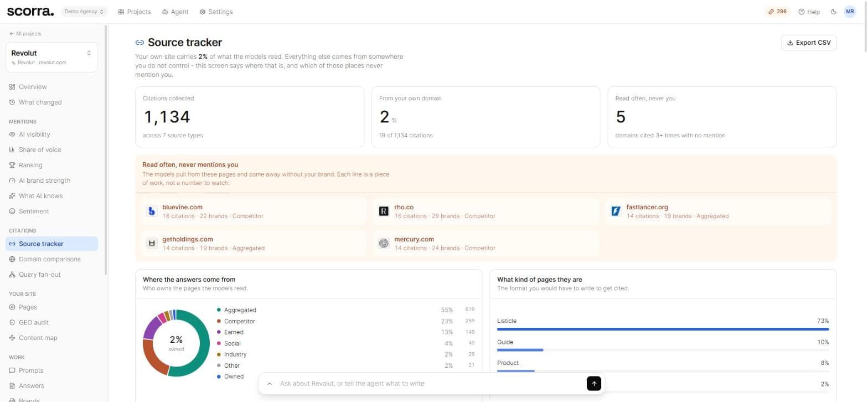This screenshot has height=402, width=868.
Task: Click the Social legend row
Action: (x=346, y=343)
